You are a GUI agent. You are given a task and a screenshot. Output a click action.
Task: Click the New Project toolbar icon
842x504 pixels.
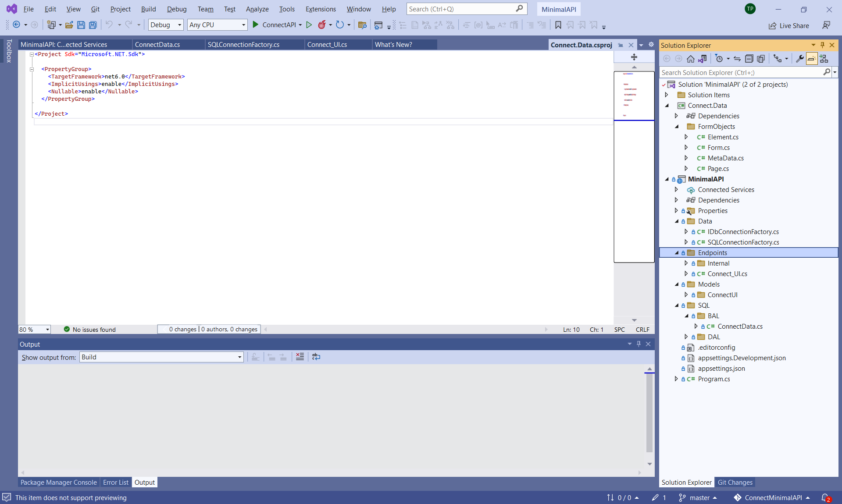point(51,25)
